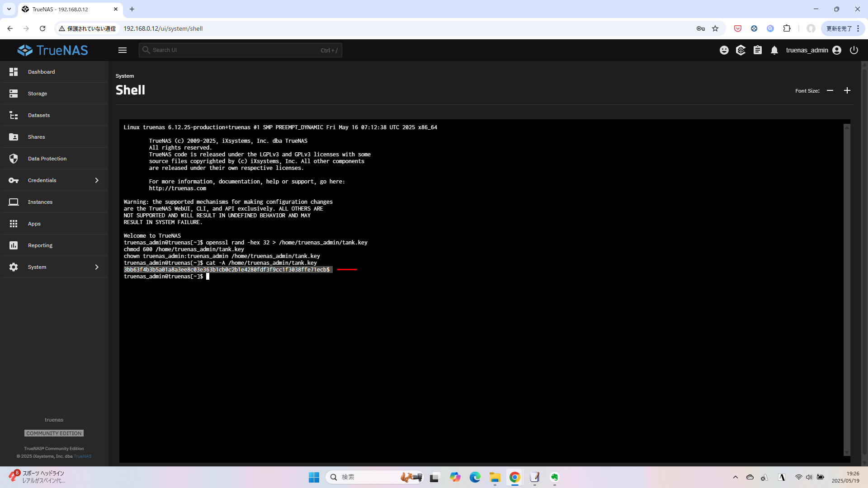Open the password manager key icon
Viewport: 868px width, 488px height.
701,28
